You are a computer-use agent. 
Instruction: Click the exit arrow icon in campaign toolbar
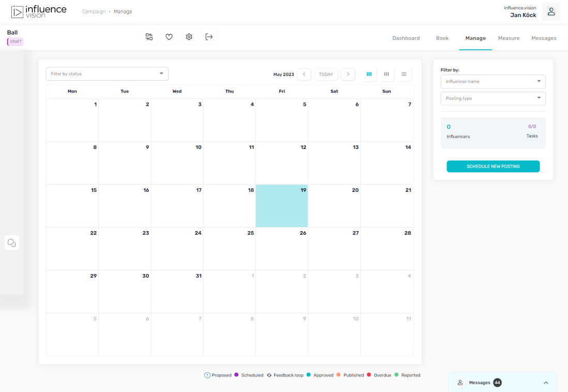[x=209, y=37]
